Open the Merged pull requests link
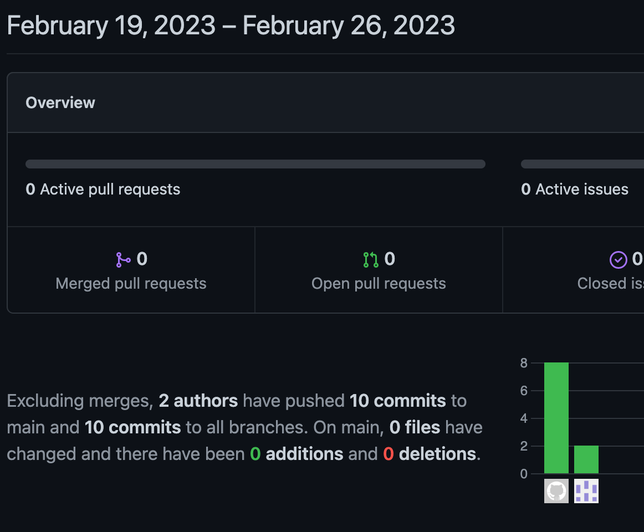The image size is (644, 532). pos(131,283)
